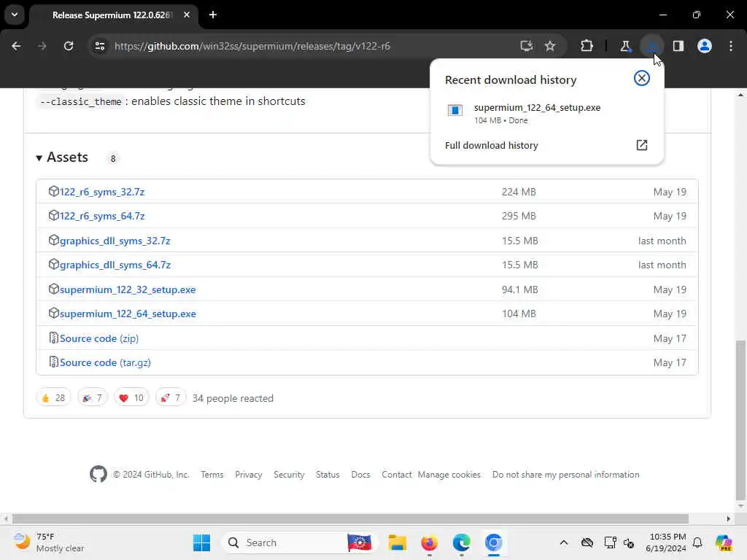This screenshot has width=747, height=560.
Task: Open Firefox from taskbar
Action: click(429, 542)
